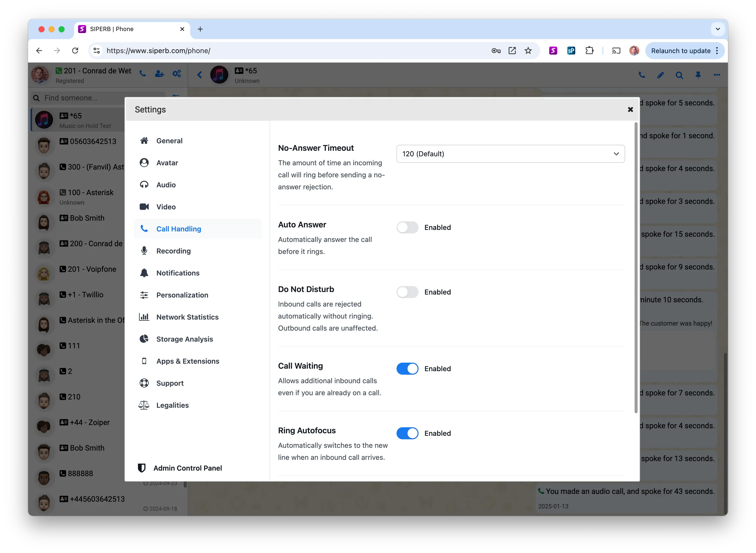756x553 pixels.
Task: Enable the Do Not Disturb toggle
Action: click(x=407, y=292)
